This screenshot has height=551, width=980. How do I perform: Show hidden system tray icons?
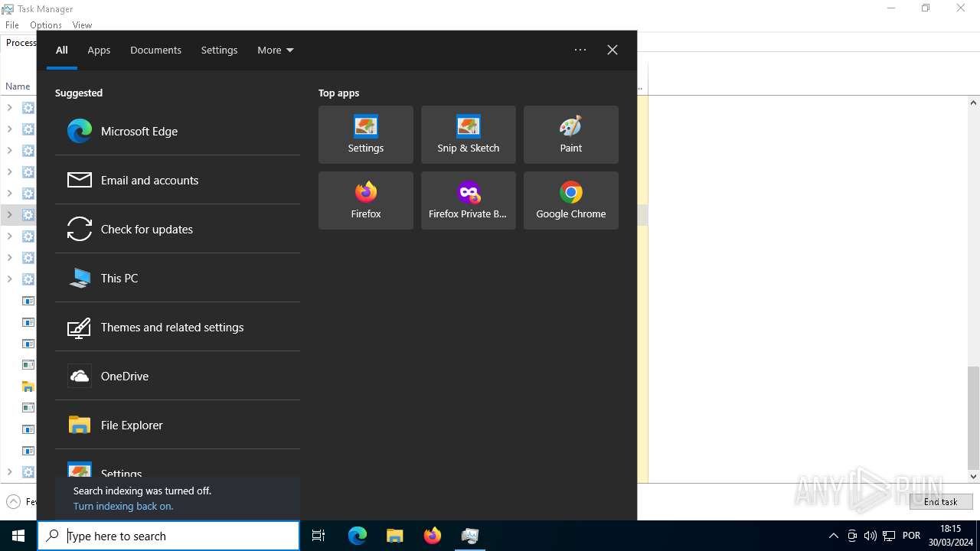(x=834, y=536)
